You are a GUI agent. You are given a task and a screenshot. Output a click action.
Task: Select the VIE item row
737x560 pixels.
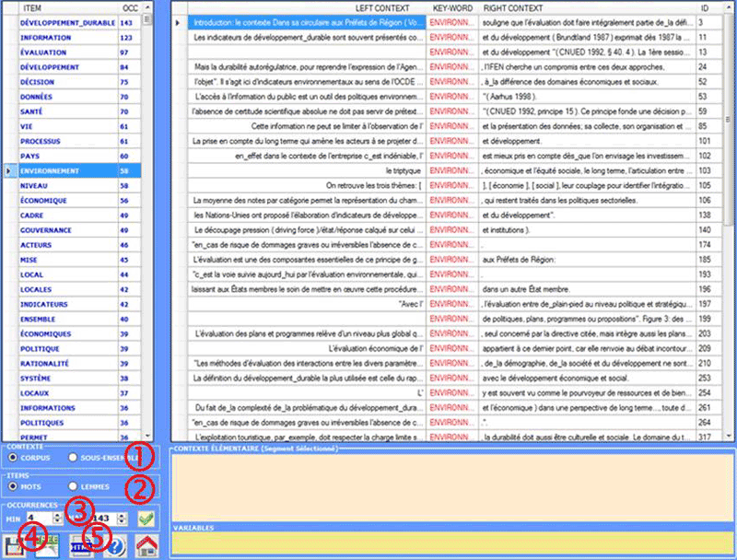pos(80,126)
